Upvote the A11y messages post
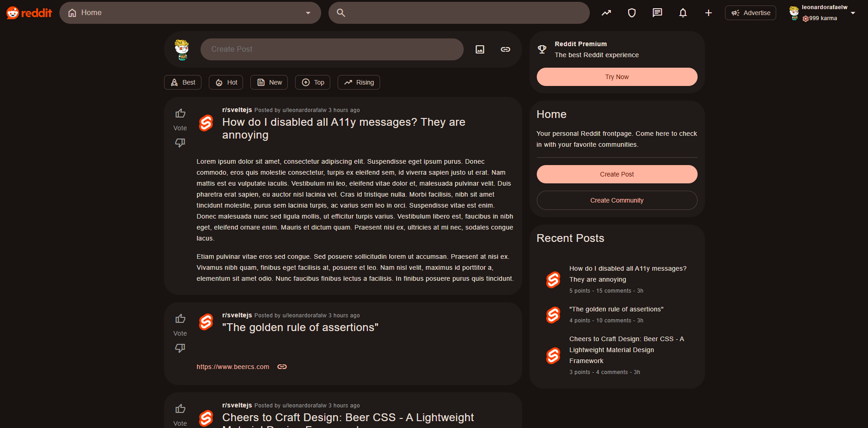This screenshot has height=428, width=868. (180, 113)
